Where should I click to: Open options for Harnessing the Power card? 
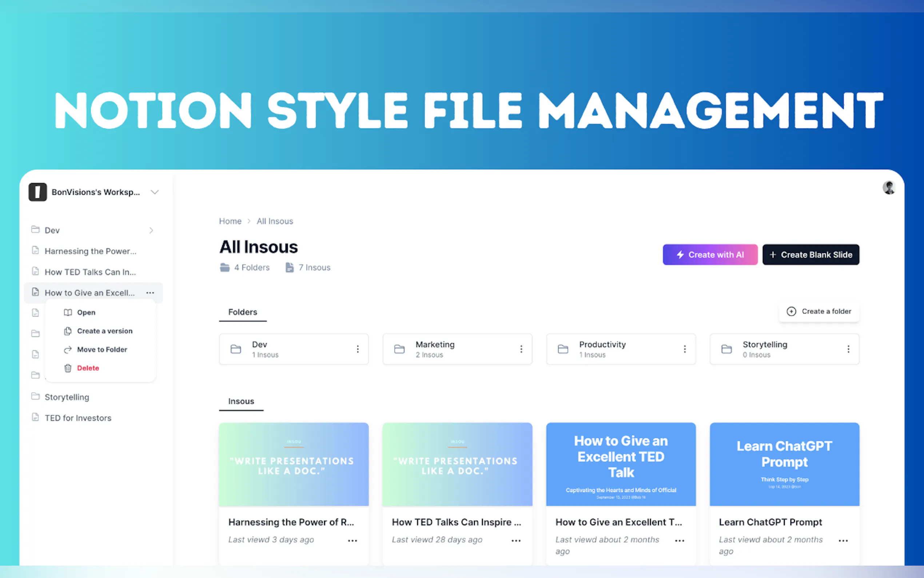coord(352,541)
